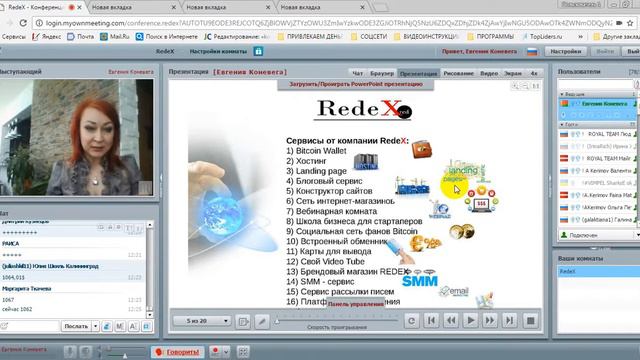Zoom in on the presentation slide
Screen dimensions: 640x360
(515, 86)
